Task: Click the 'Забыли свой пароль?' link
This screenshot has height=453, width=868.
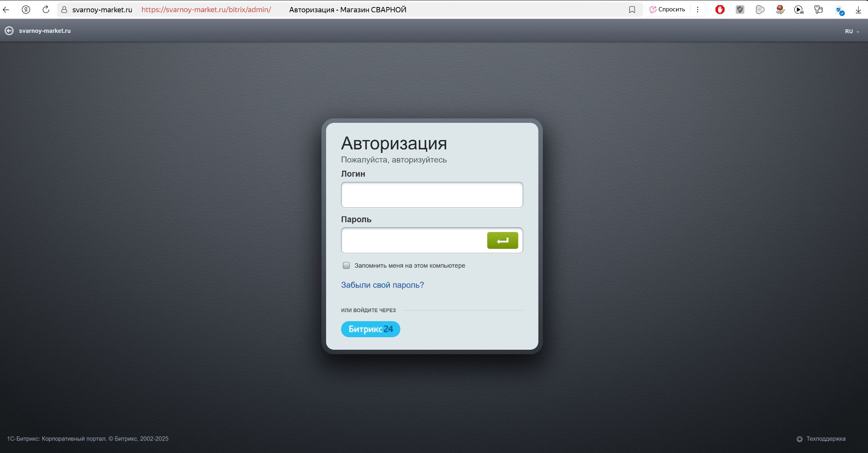Action: tap(382, 285)
